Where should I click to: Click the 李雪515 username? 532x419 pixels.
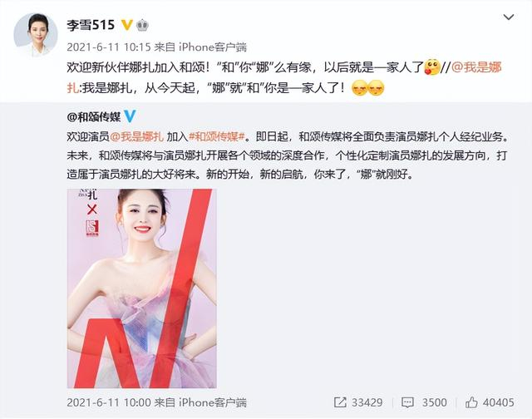point(91,26)
